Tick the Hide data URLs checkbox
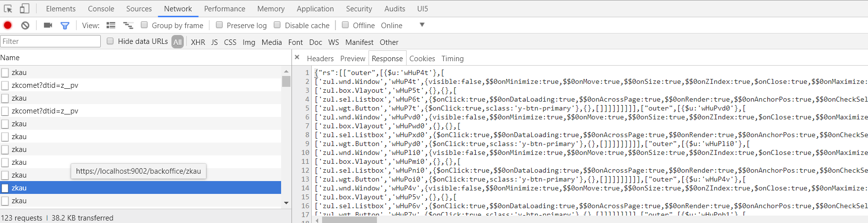 [x=110, y=41]
